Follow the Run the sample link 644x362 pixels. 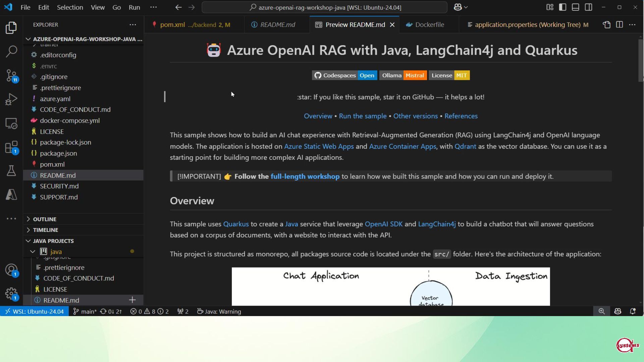point(363,116)
